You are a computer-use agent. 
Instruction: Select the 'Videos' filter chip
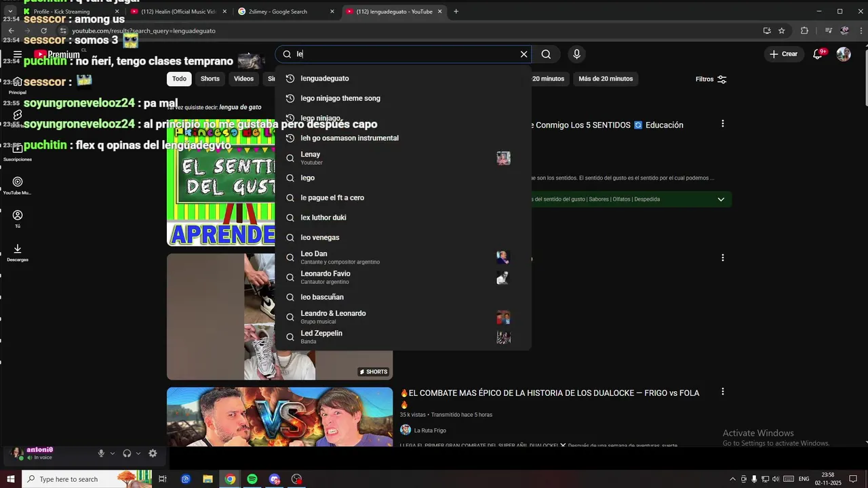click(243, 79)
